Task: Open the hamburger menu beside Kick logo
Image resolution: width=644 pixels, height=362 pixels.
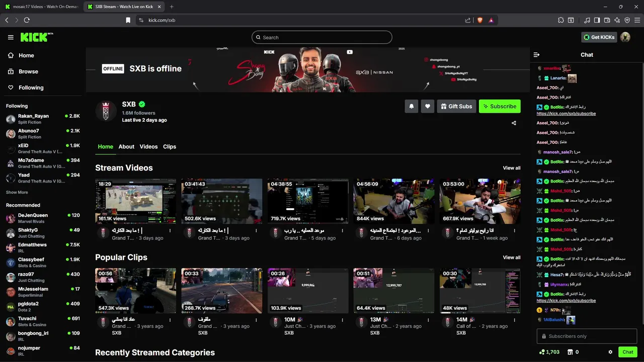Action: [11, 37]
